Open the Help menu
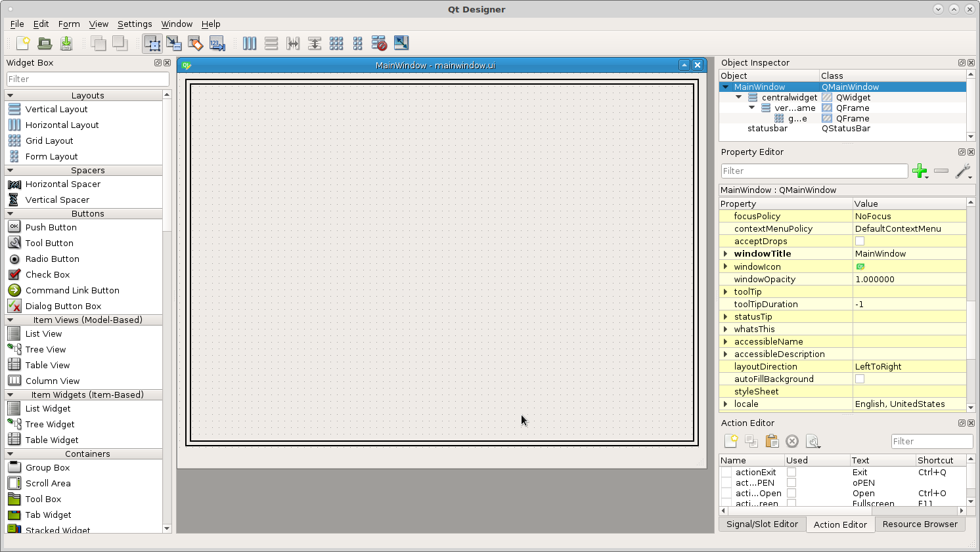 211,24
